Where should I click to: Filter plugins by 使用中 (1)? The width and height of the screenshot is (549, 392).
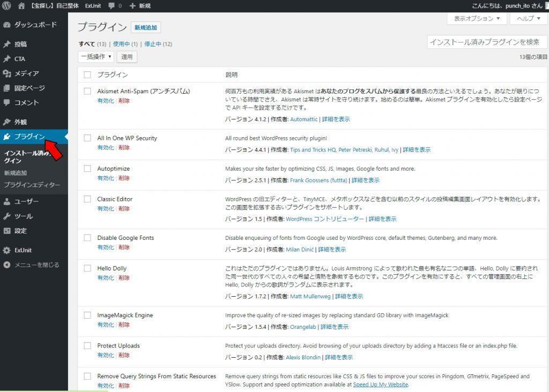(125, 44)
